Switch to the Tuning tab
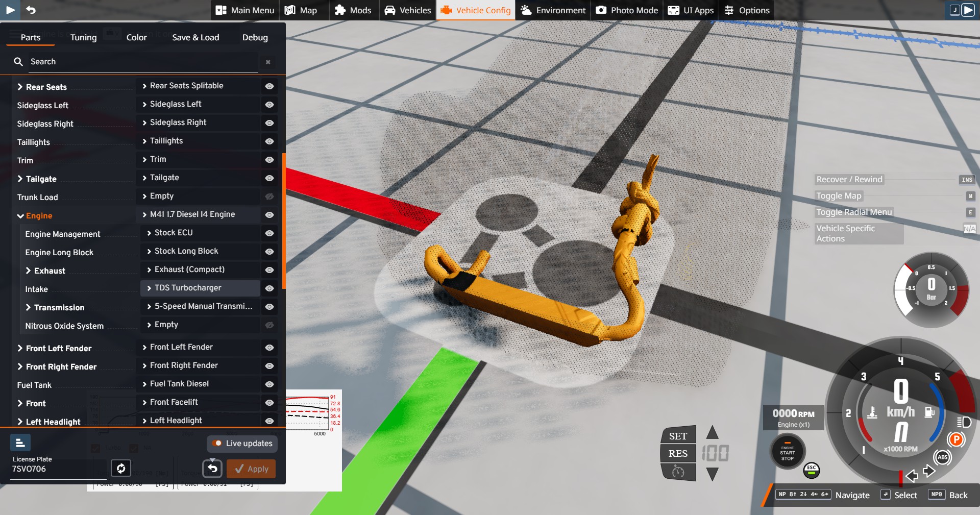Viewport: 980px width, 515px height. click(x=83, y=37)
